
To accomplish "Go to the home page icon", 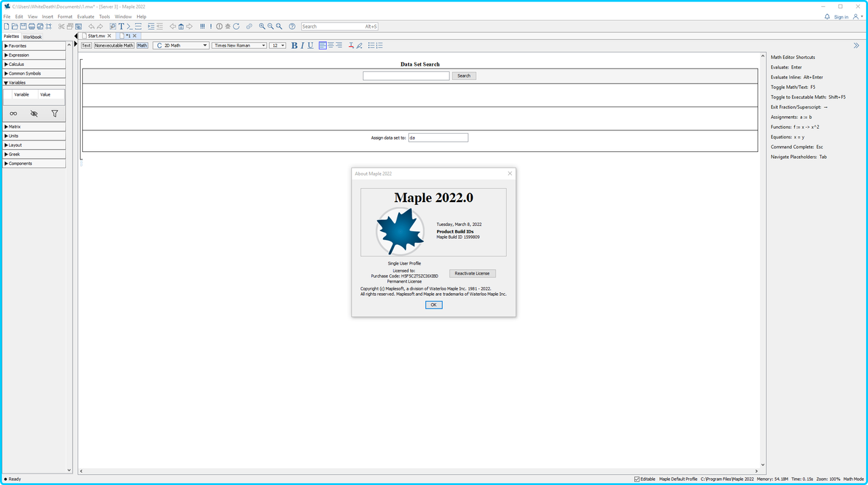I will pos(181,26).
